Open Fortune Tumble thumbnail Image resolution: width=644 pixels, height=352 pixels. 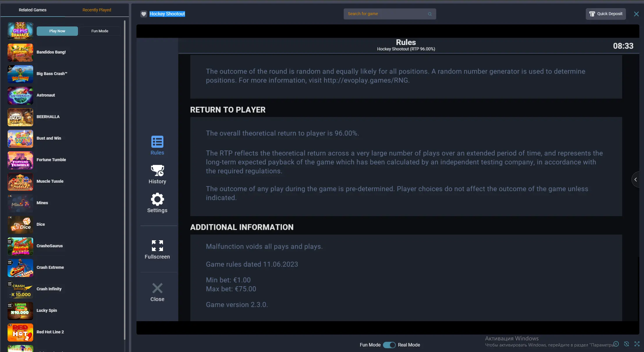click(x=20, y=160)
